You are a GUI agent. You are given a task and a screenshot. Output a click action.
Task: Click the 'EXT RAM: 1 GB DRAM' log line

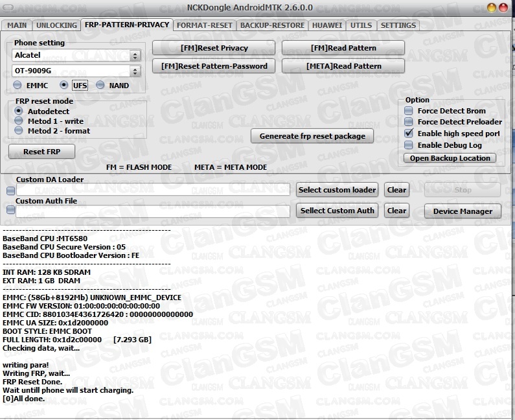point(41,281)
